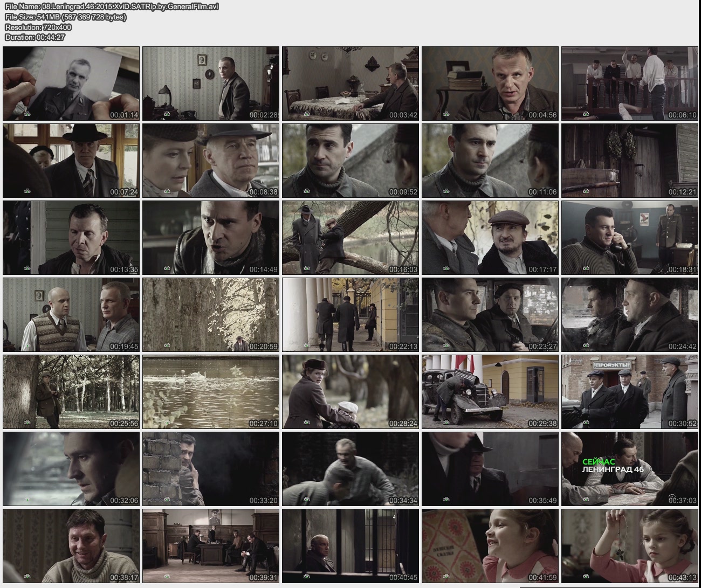This screenshot has height=588, width=701.
Task: Click the channel logo in 00:38:17 frame
Action: [x=28, y=576]
